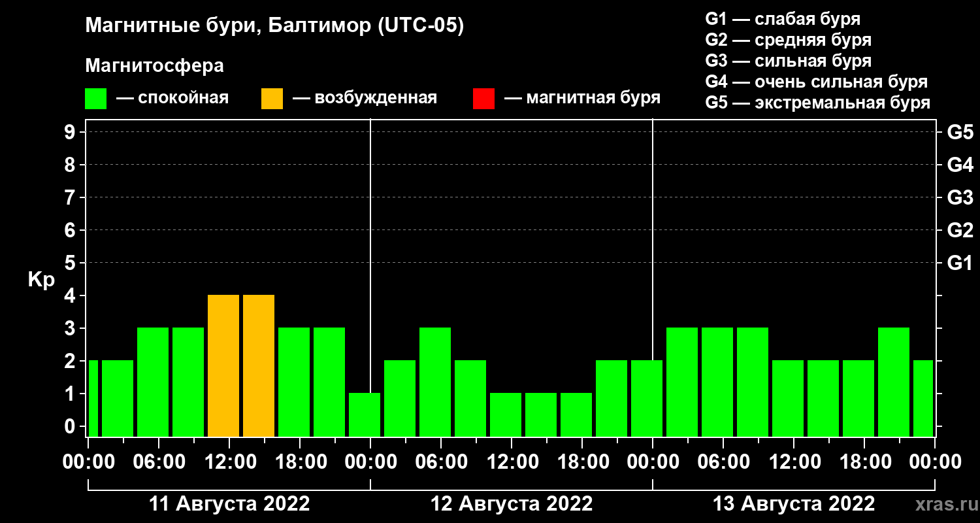The width and height of the screenshot is (980, 523).
Task: Click the G3 label on the right axis
Action: (960, 197)
